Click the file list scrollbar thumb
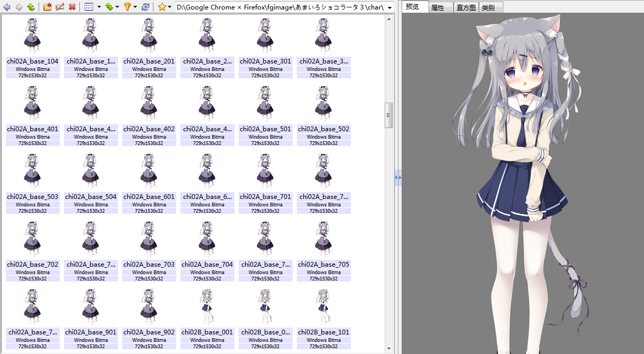The image size is (644, 354). coord(389,115)
